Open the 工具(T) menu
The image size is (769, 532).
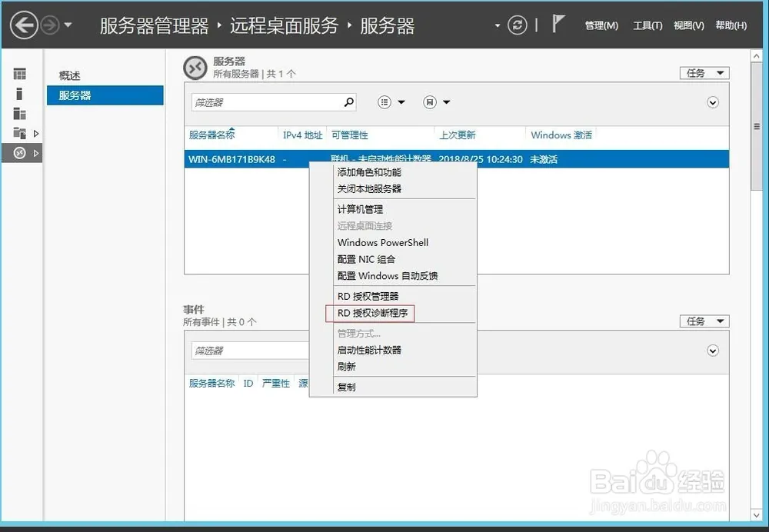[x=647, y=25]
